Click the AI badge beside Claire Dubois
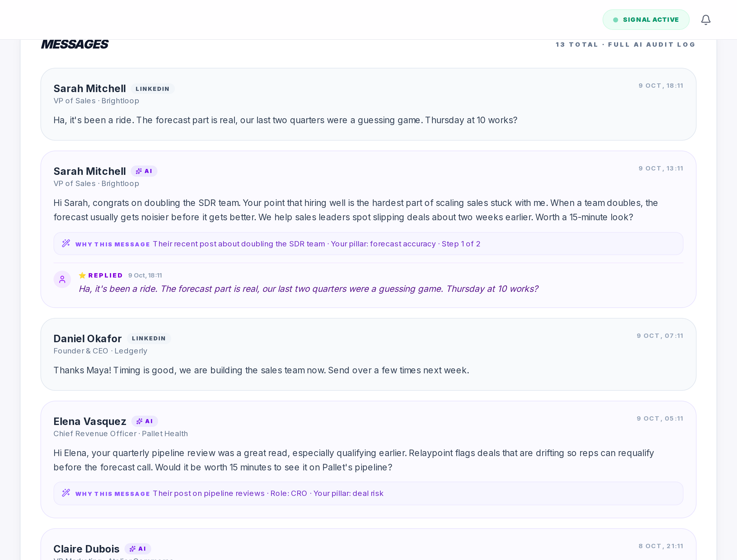Screen dimensions: 737x560 138,549
